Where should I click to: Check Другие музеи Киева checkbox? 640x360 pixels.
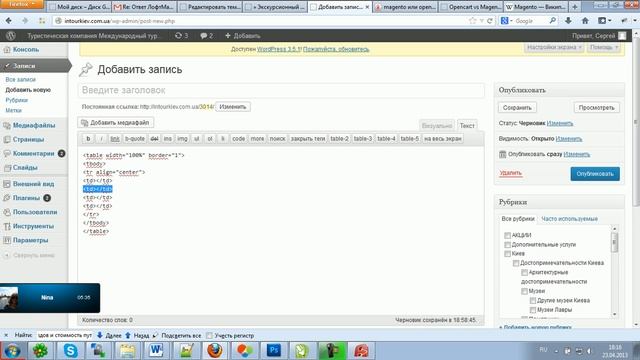[x=533, y=301]
